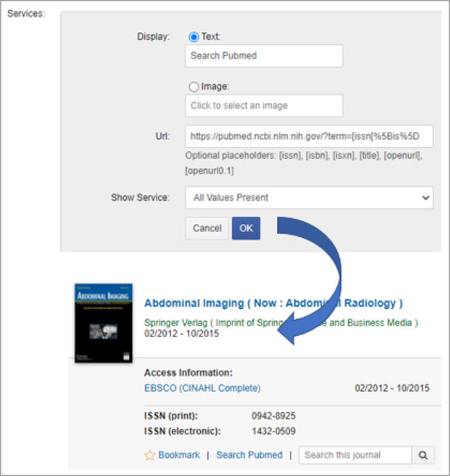The height and width of the screenshot is (476, 450).
Task: Confirm the service with OK button
Action: 246,228
